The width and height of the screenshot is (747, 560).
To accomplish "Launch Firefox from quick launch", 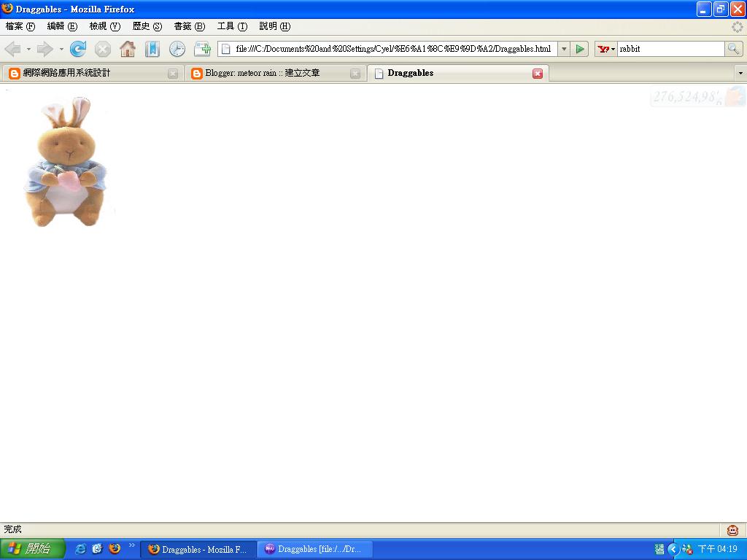I will tap(115, 548).
